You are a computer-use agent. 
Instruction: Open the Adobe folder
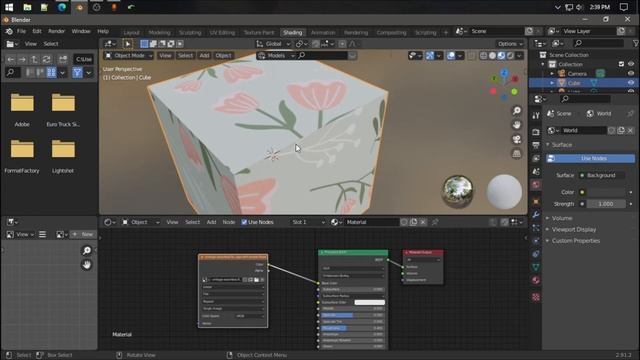click(x=22, y=109)
